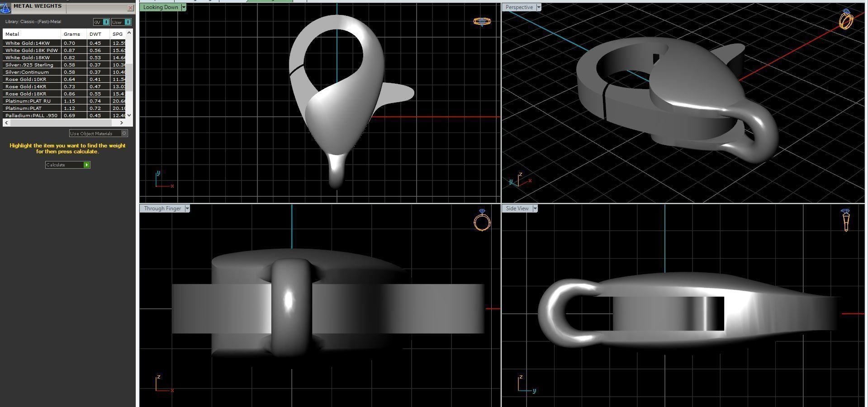The width and height of the screenshot is (868, 407).
Task: Click the ring icon in Perspective viewport
Action: tap(846, 19)
